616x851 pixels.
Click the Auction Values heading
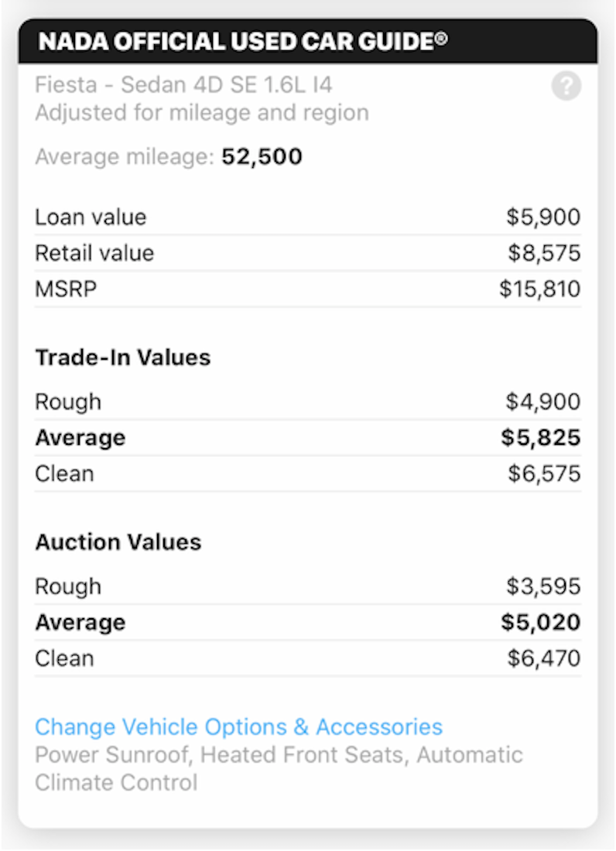coord(118,542)
